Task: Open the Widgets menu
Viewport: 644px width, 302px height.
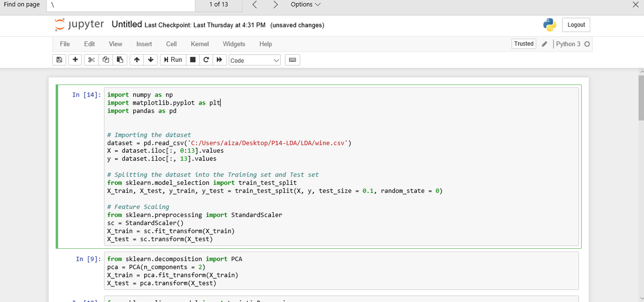Action: 234,44
